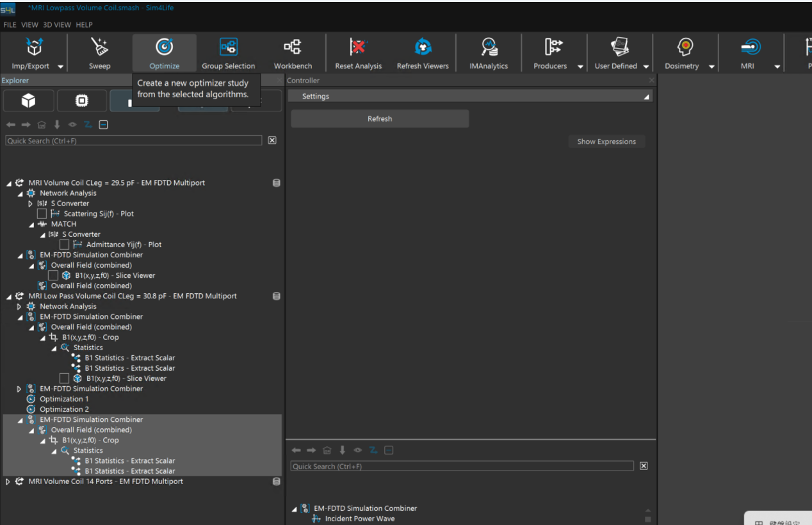
Task: Click the Group Selection icon
Action: pyautogui.click(x=228, y=47)
